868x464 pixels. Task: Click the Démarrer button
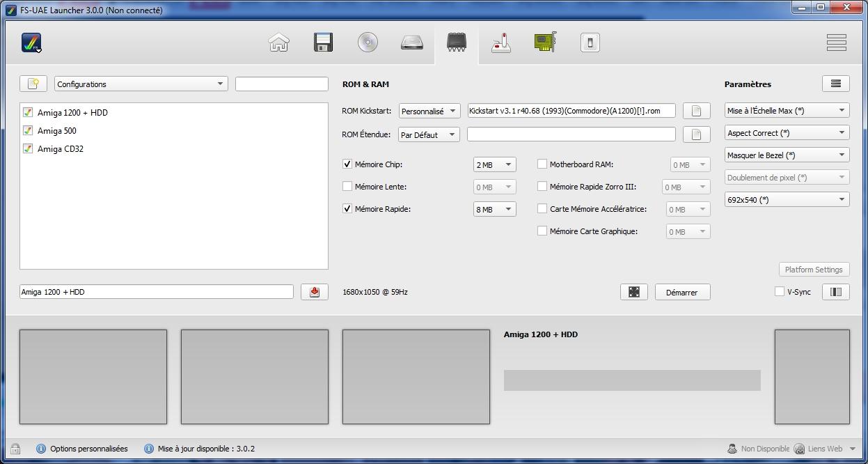681,292
